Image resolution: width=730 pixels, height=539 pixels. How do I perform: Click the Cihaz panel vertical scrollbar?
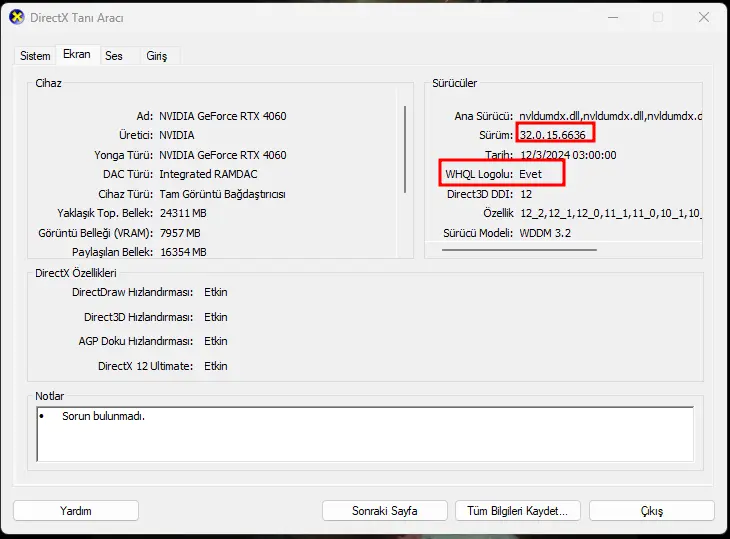405,149
